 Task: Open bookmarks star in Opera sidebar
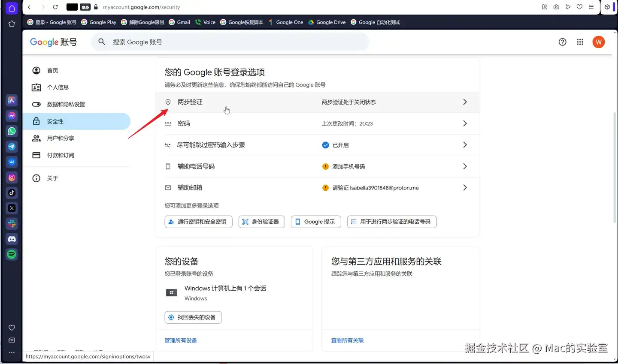(12, 24)
